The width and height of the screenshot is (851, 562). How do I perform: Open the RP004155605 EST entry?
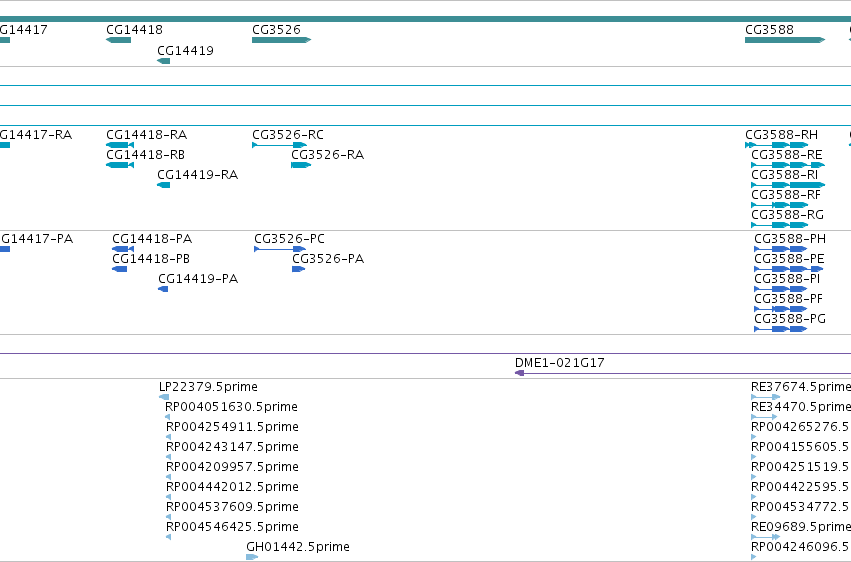[754, 457]
